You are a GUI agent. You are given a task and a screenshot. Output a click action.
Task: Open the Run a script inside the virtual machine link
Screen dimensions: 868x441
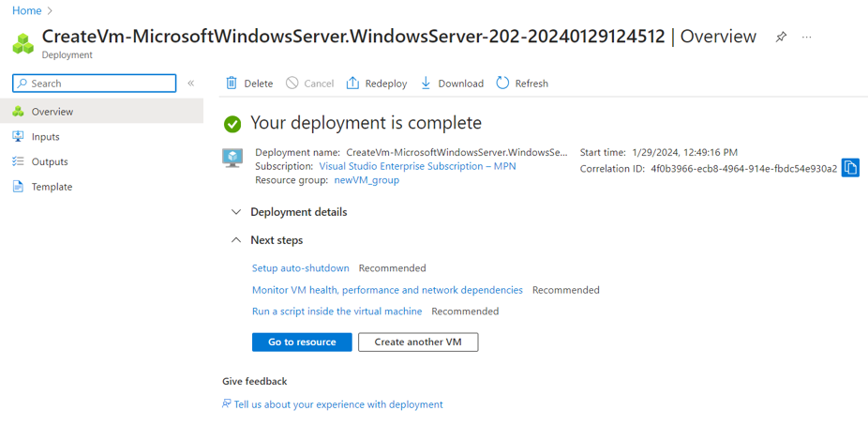pos(337,312)
